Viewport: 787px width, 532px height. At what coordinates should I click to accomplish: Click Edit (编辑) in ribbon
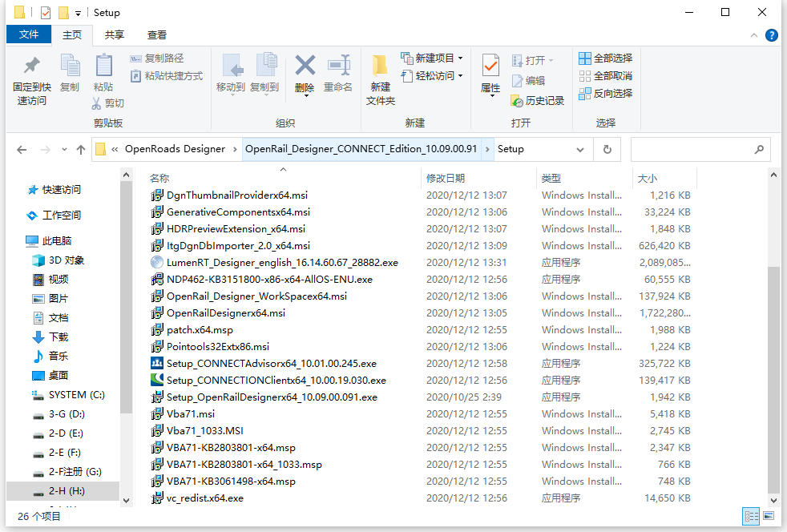click(529, 80)
